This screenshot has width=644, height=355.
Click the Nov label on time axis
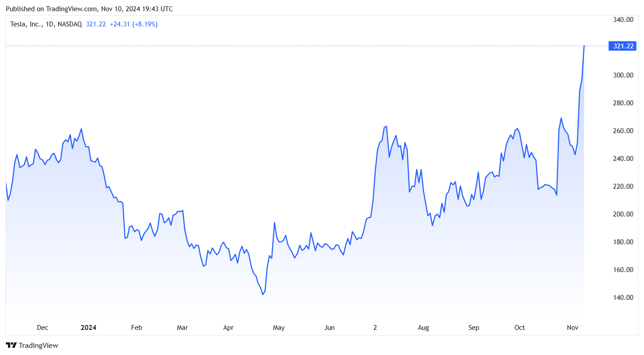pyautogui.click(x=572, y=328)
